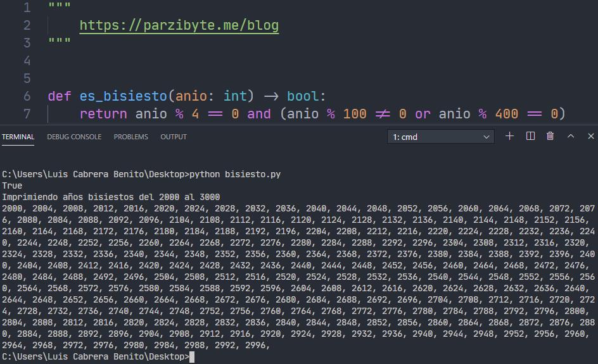Close the terminal panel

point(591,136)
